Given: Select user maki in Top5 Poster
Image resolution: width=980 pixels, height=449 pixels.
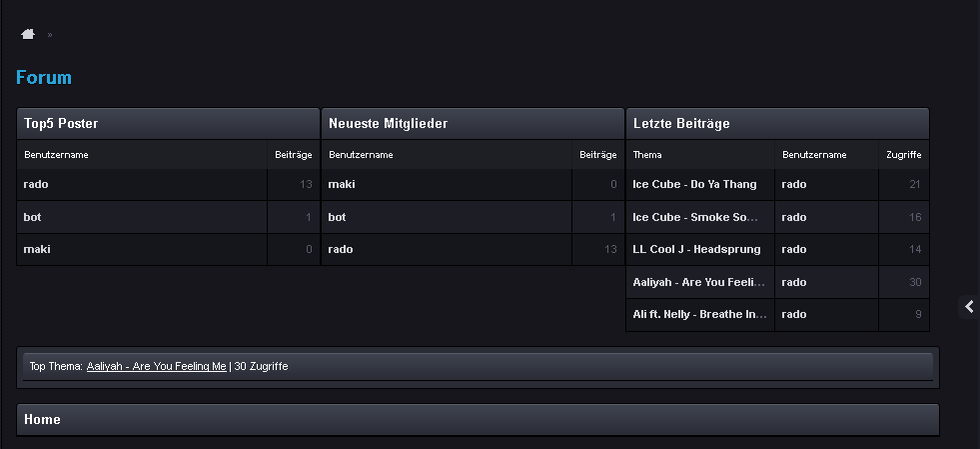Looking at the screenshot, I should 37,249.
